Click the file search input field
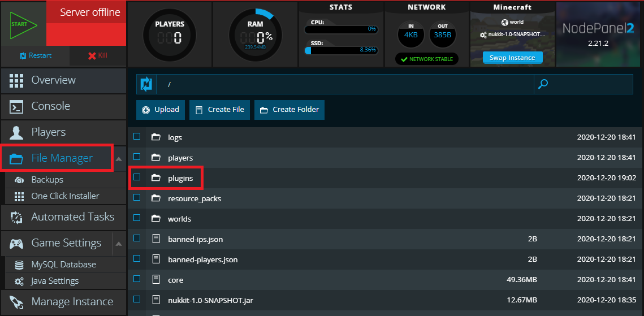Image resolution: width=644 pixels, height=316 pixels. pyautogui.click(x=591, y=84)
